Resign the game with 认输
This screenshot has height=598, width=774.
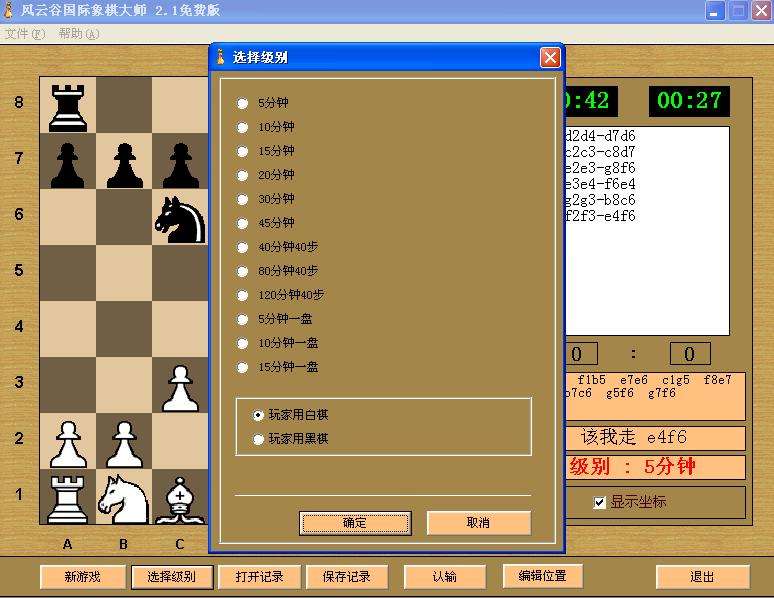pos(445,577)
